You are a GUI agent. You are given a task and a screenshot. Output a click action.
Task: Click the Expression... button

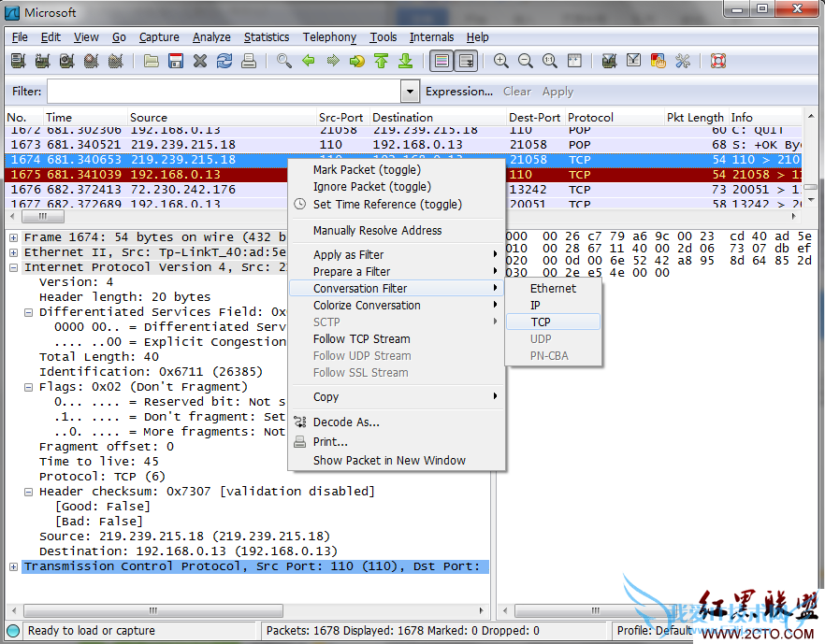click(x=458, y=92)
